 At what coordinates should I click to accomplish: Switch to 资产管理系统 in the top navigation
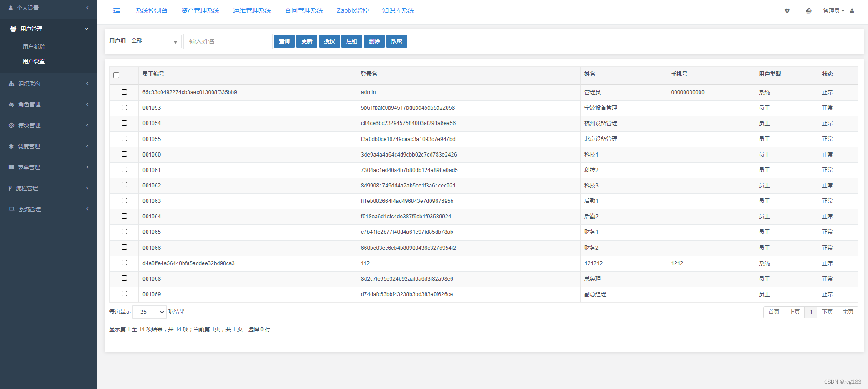point(200,10)
